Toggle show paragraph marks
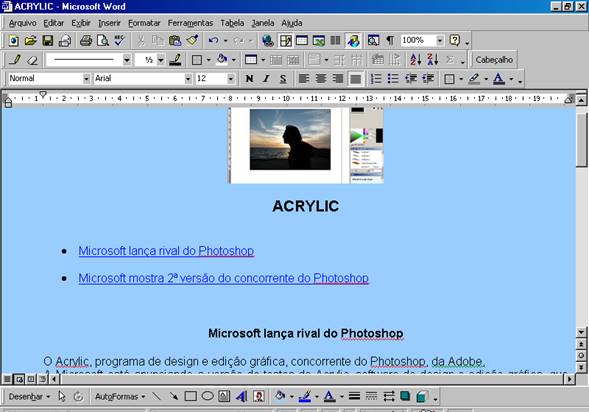The image size is (589, 412). point(390,40)
